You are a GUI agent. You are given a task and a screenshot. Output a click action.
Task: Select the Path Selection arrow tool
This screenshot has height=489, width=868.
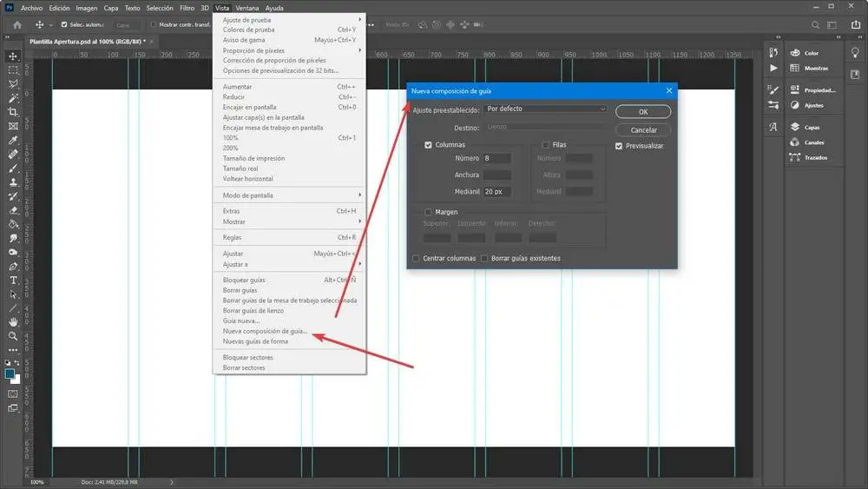tap(13, 294)
